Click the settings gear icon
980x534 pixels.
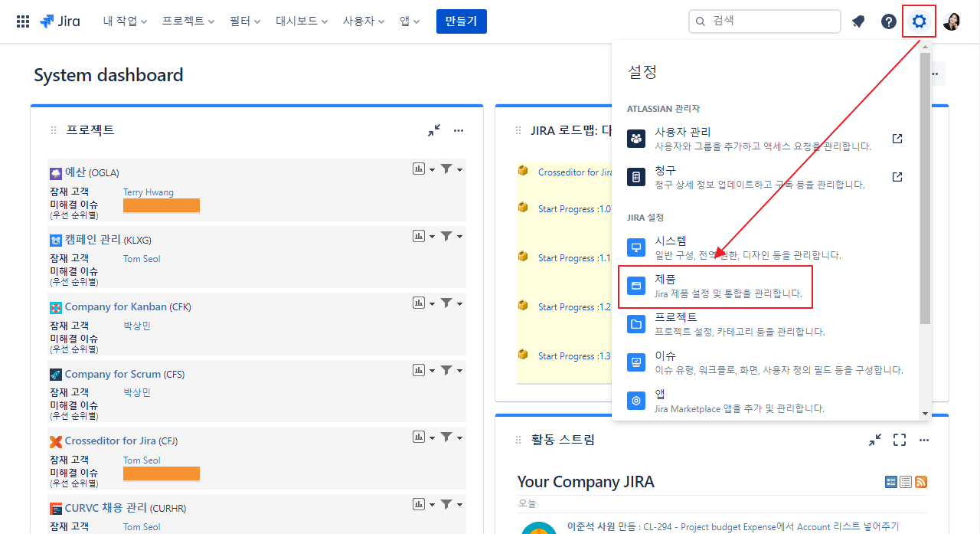920,21
